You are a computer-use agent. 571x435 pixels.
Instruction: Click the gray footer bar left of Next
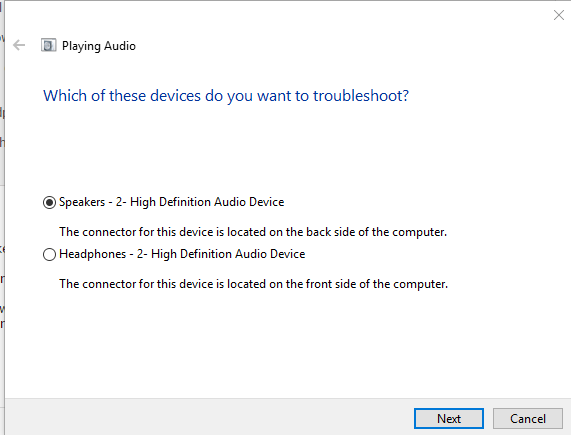click(208, 417)
